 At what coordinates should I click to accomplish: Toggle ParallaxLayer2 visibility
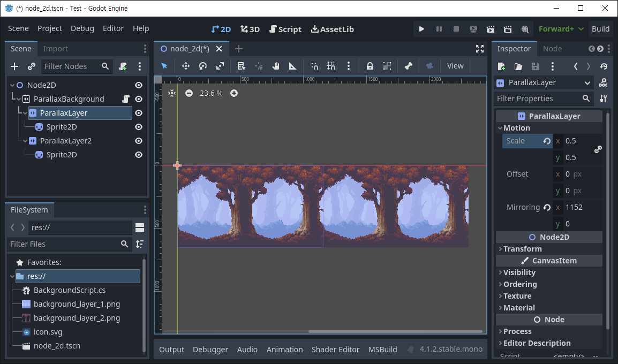pos(139,141)
